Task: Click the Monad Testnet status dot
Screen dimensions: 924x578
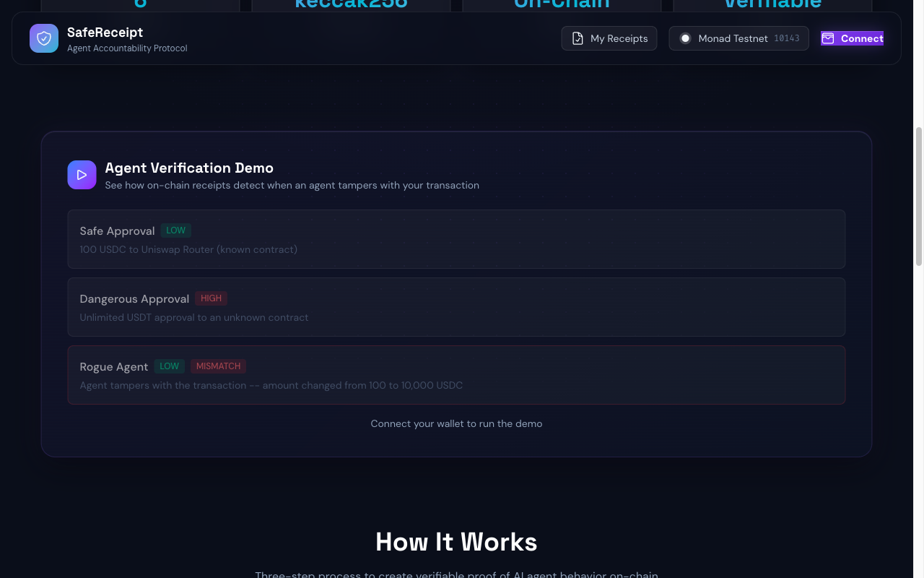Action: (685, 38)
